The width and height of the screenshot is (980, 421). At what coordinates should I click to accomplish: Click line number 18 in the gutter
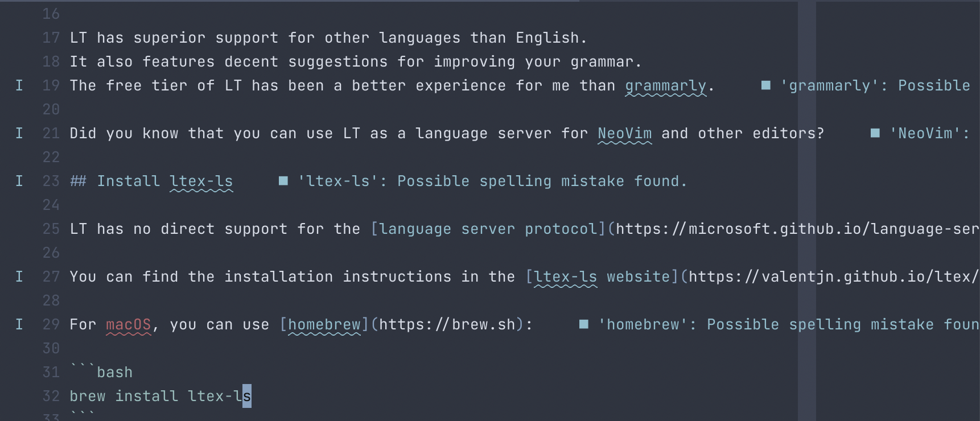click(51, 61)
